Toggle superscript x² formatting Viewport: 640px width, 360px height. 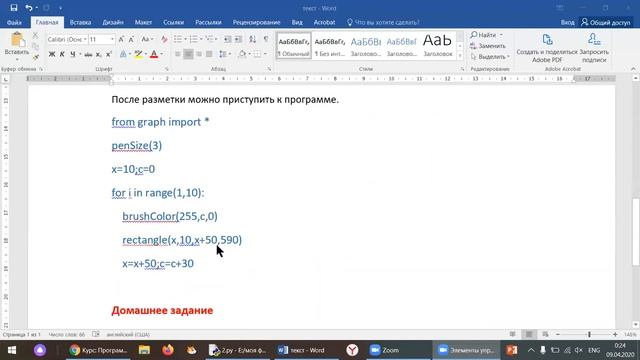pyautogui.click(x=109, y=54)
